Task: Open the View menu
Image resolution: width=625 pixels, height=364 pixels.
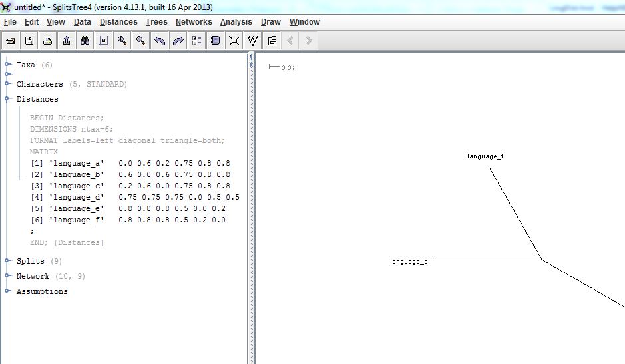Action: tap(56, 22)
